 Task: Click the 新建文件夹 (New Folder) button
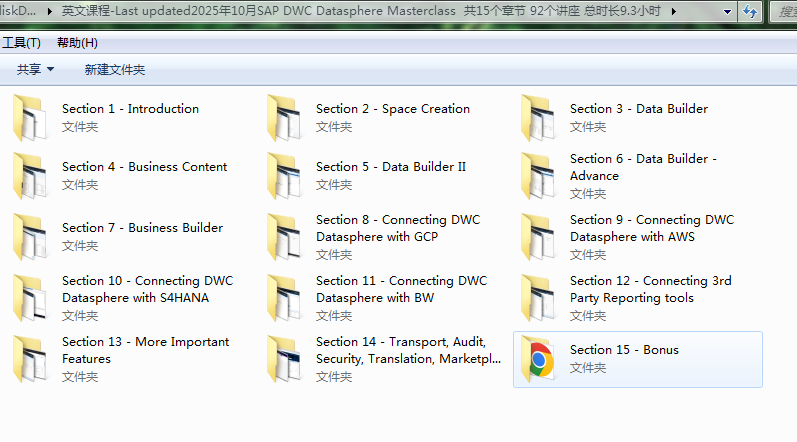pyautogui.click(x=115, y=70)
